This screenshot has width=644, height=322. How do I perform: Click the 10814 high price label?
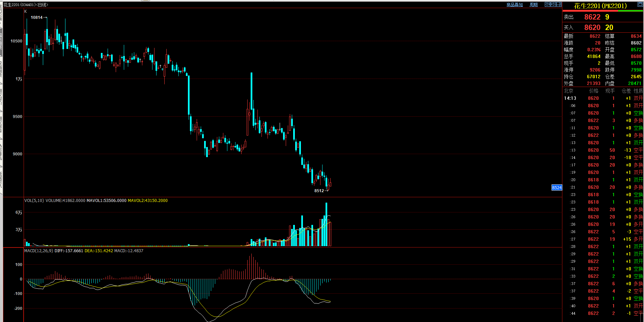point(36,17)
